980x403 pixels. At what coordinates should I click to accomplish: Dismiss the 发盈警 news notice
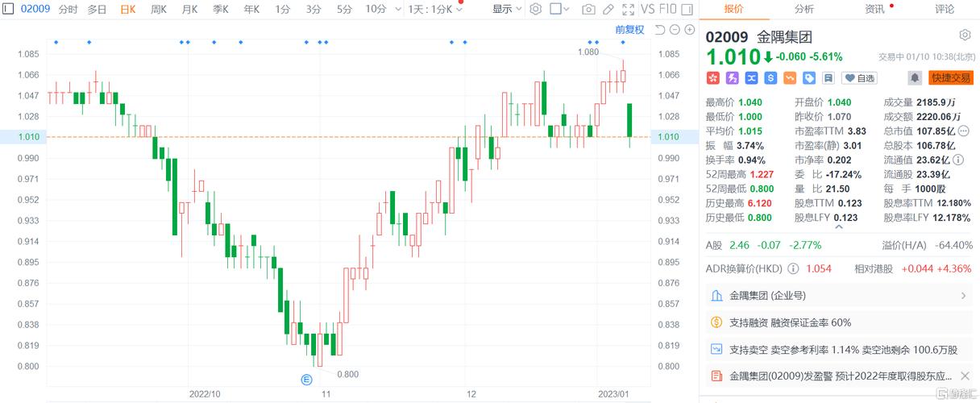tap(964, 376)
